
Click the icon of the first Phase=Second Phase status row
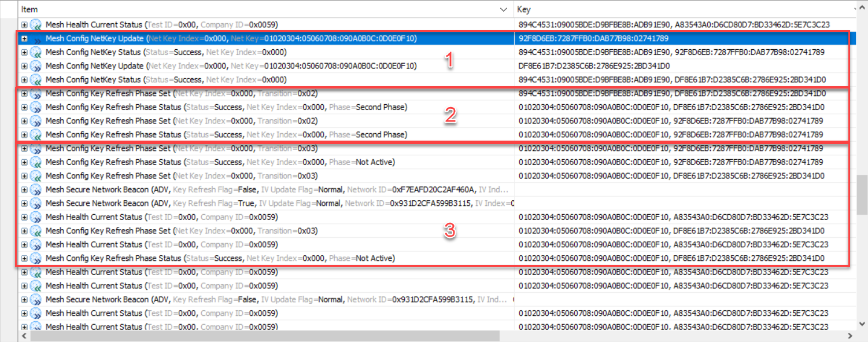[36, 108]
